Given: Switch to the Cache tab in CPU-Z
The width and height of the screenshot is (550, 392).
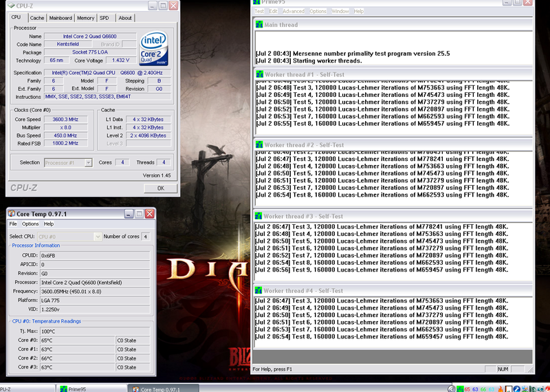Looking at the screenshot, I should 37,18.
